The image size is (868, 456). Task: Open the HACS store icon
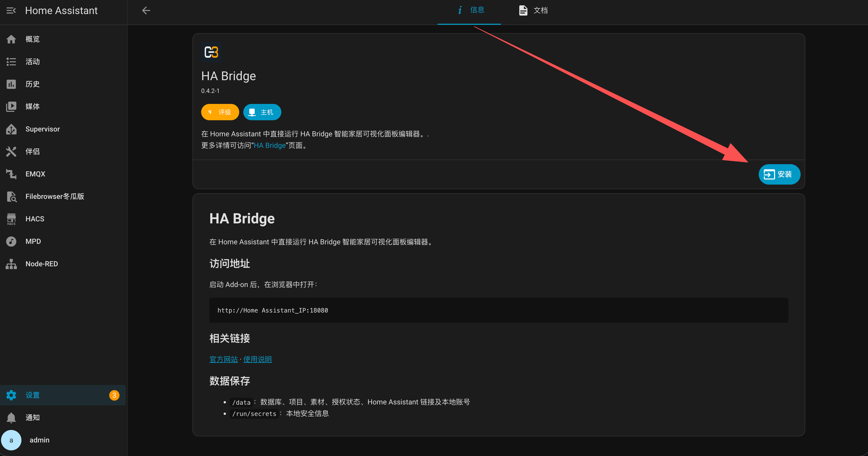click(x=11, y=219)
